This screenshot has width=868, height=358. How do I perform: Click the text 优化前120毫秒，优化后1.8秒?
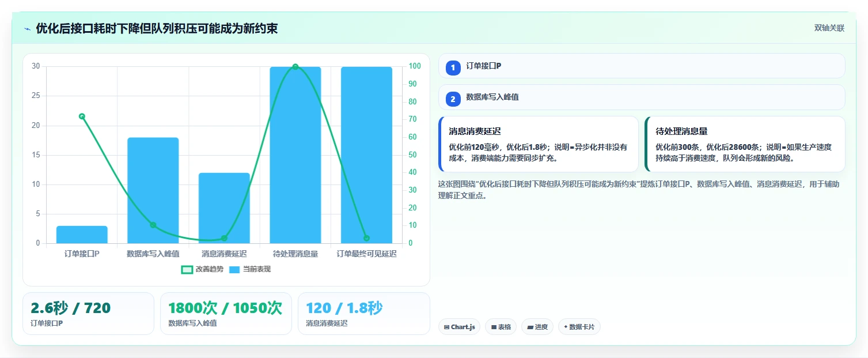coord(498,147)
